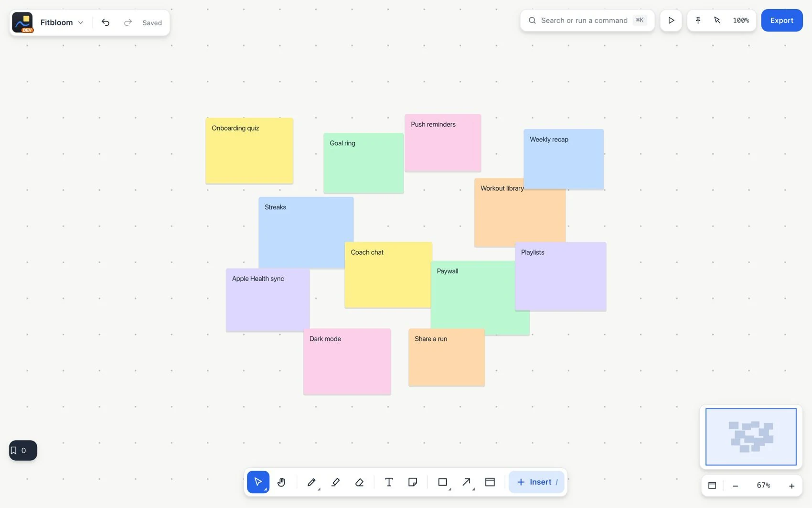The width and height of the screenshot is (812, 508).
Task: Click the minimap canvas thumbnail
Action: [751, 437]
